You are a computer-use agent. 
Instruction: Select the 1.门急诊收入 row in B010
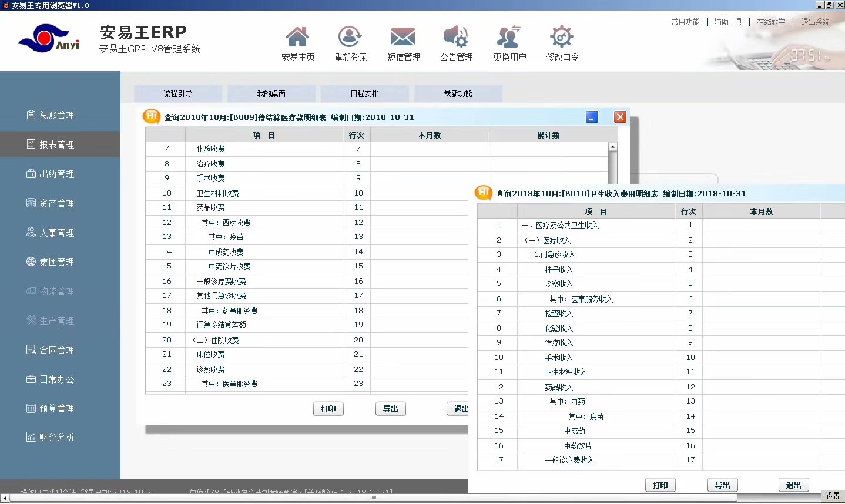point(661,255)
